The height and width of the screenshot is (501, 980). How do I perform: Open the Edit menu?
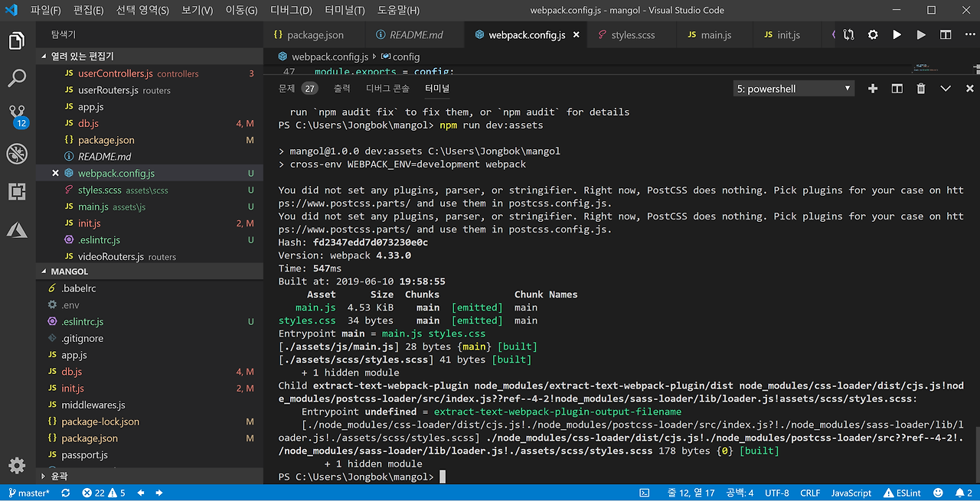(88, 11)
